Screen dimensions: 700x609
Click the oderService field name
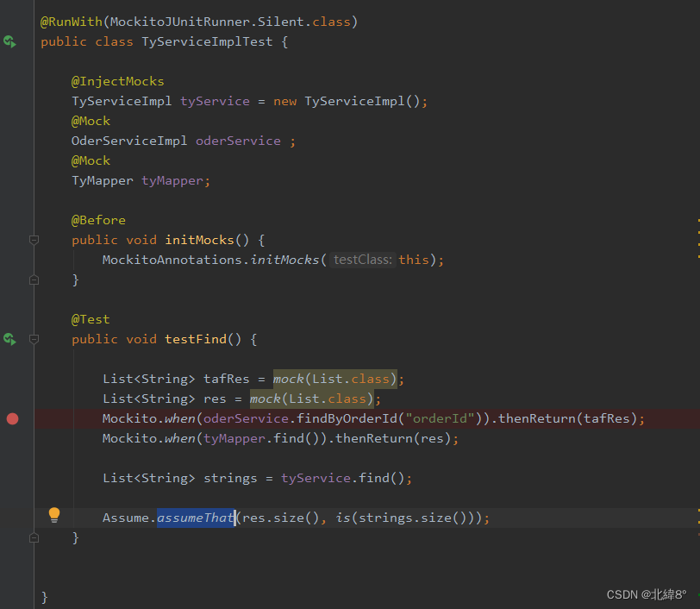click(239, 141)
